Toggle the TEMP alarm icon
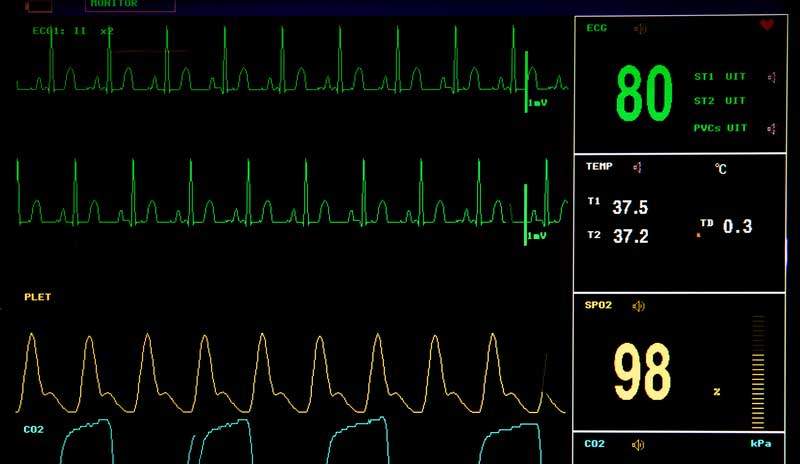Image resolution: width=800 pixels, height=464 pixels. [637, 167]
